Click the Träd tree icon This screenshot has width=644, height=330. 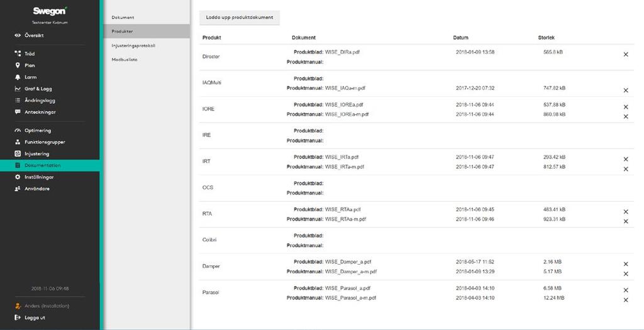tap(18, 54)
